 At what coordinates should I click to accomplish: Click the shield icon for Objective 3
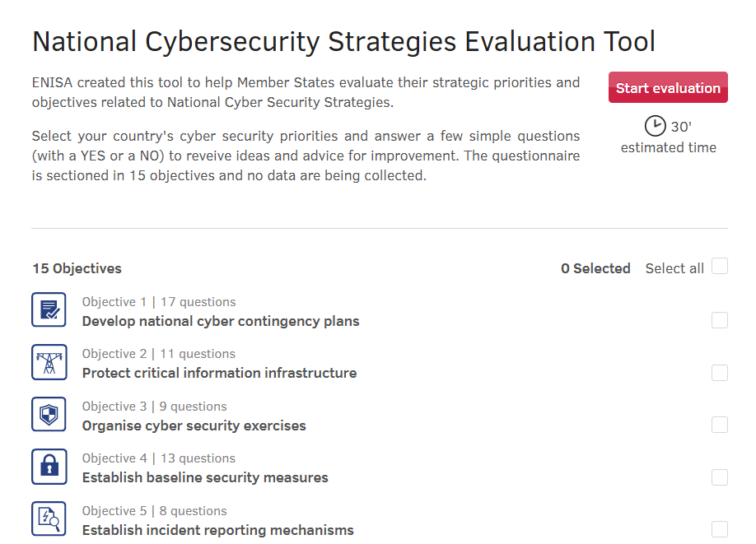point(49,414)
